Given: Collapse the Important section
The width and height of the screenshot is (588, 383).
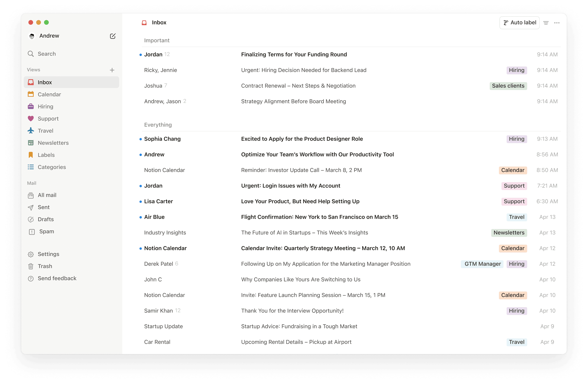Looking at the screenshot, I should 157,40.
